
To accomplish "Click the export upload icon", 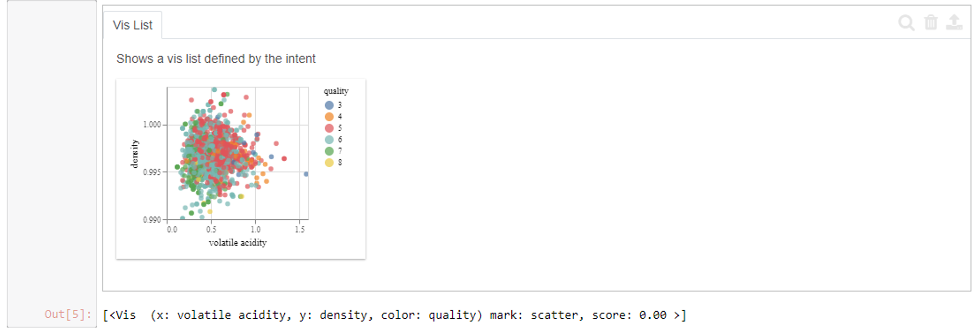I will click(x=955, y=21).
